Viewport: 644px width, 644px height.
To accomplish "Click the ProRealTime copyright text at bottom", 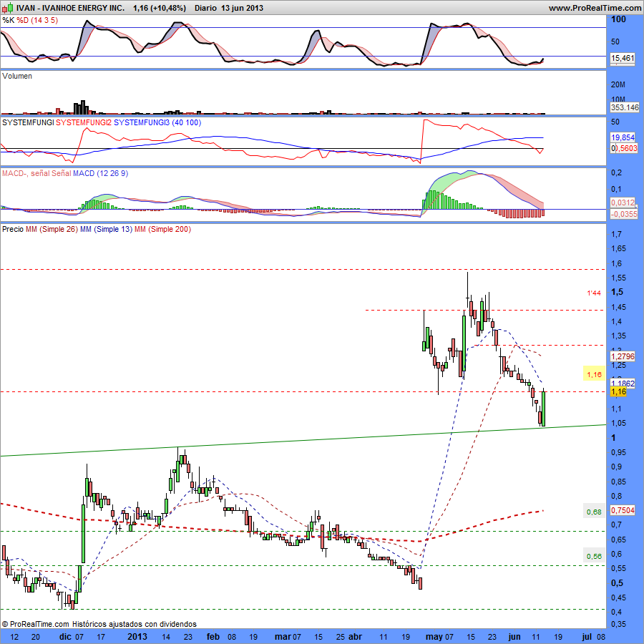I will pyautogui.click(x=99, y=624).
